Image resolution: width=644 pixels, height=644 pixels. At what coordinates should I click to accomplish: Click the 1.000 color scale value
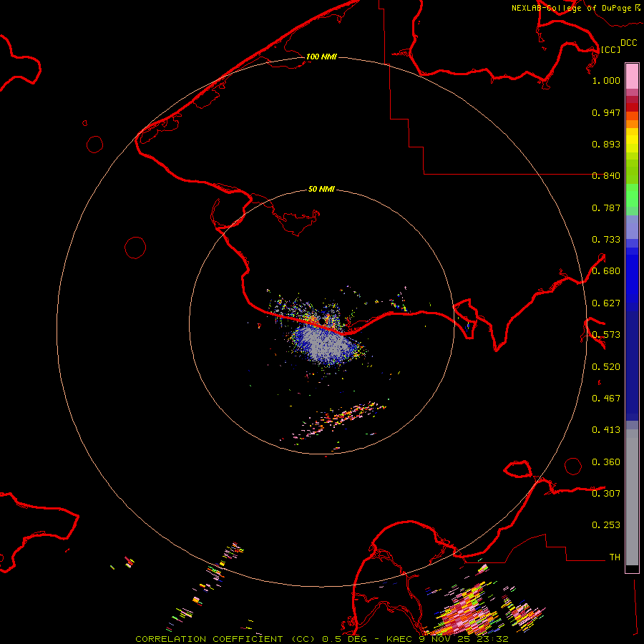[606, 80]
